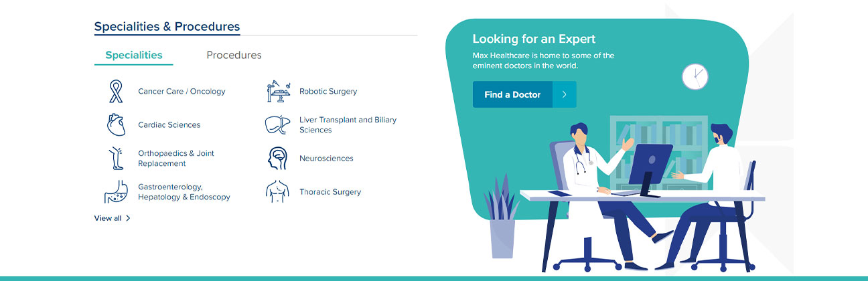The height and width of the screenshot is (281, 868).
Task: Click the Cardiac Sciences heart icon
Action: pyautogui.click(x=116, y=124)
